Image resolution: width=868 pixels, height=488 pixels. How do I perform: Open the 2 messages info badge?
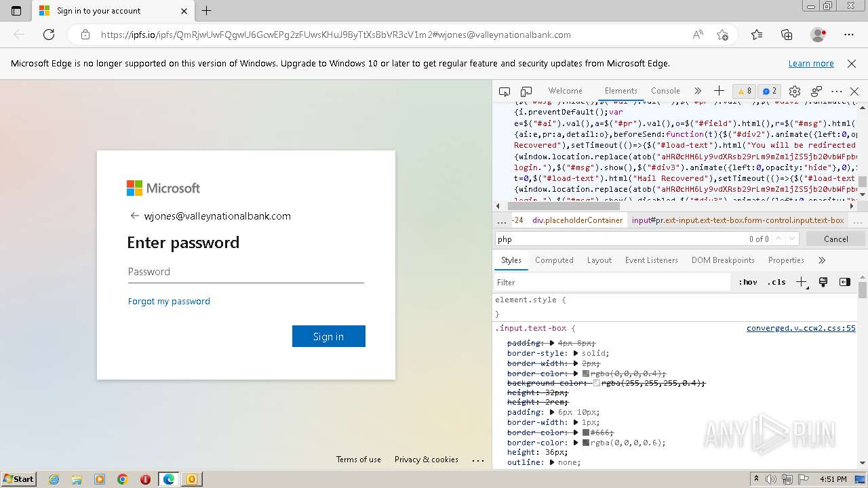click(x=770, y=91)
